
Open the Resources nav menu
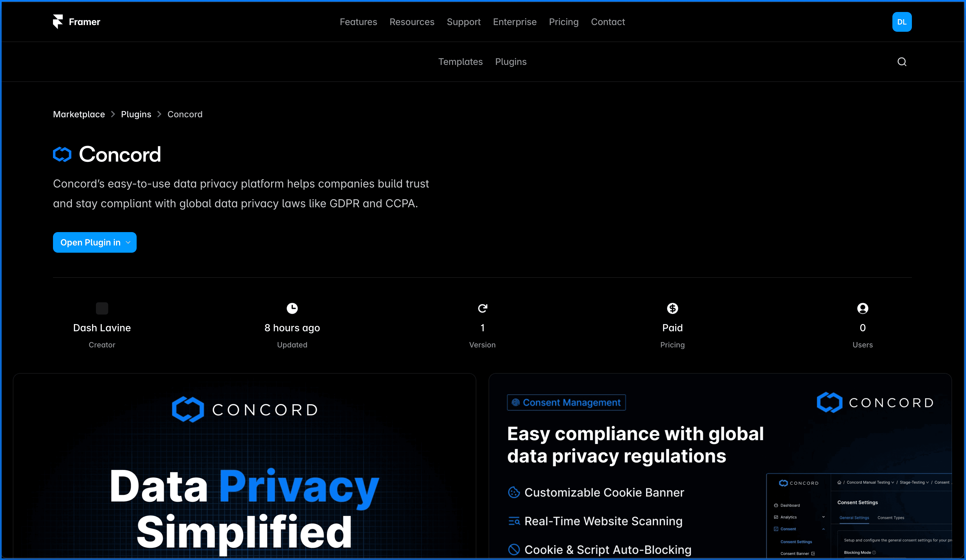click(x=412, y=22)
